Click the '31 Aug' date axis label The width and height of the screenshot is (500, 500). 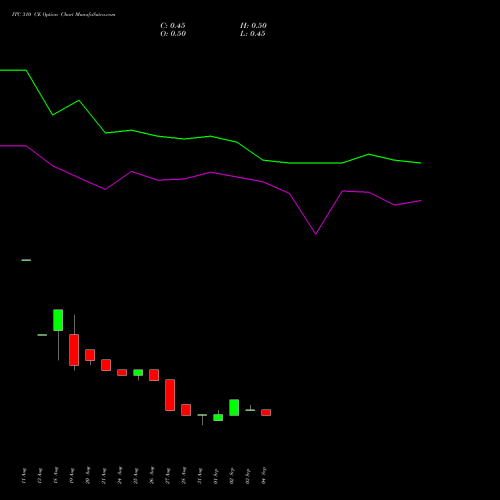tap(200, 476)
